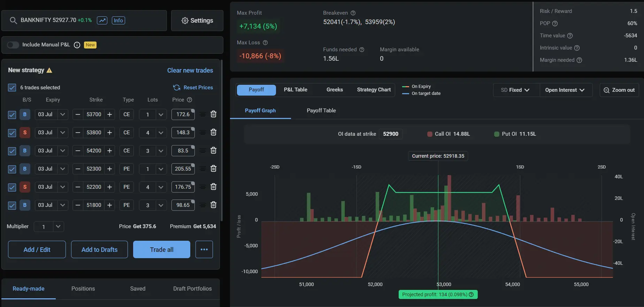The height and width of the screenshot is (307, 644).
Task: Switch to the Greeks tab
Action: tap(335, 90)
